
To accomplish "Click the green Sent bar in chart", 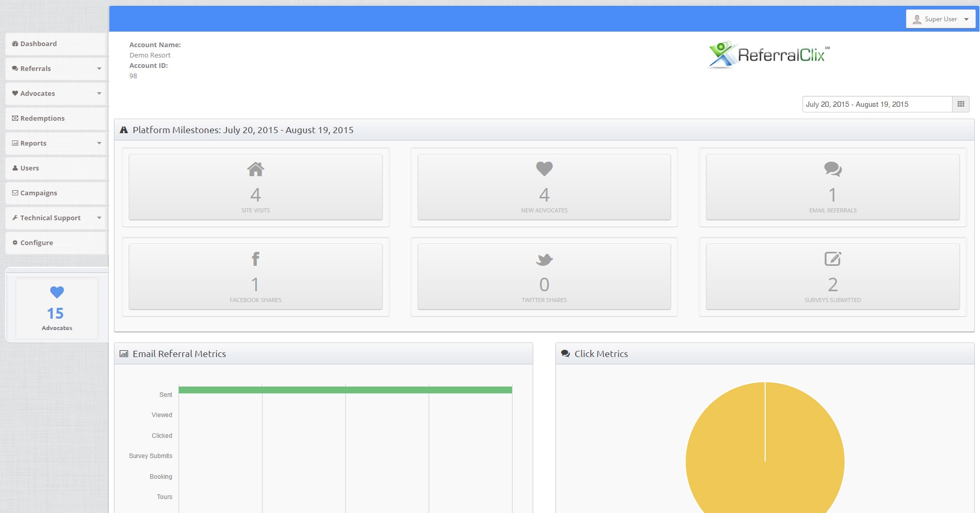I will pyautogui.click(x=345, y=390).
